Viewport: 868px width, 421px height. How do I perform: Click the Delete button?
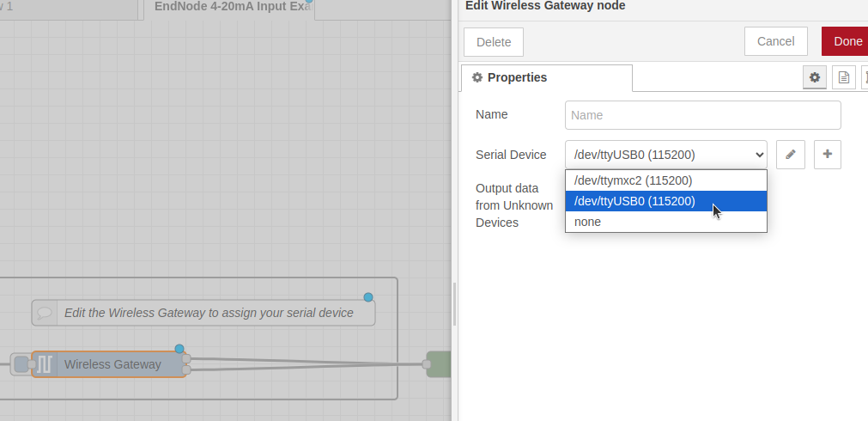click(x=494, y=42)
